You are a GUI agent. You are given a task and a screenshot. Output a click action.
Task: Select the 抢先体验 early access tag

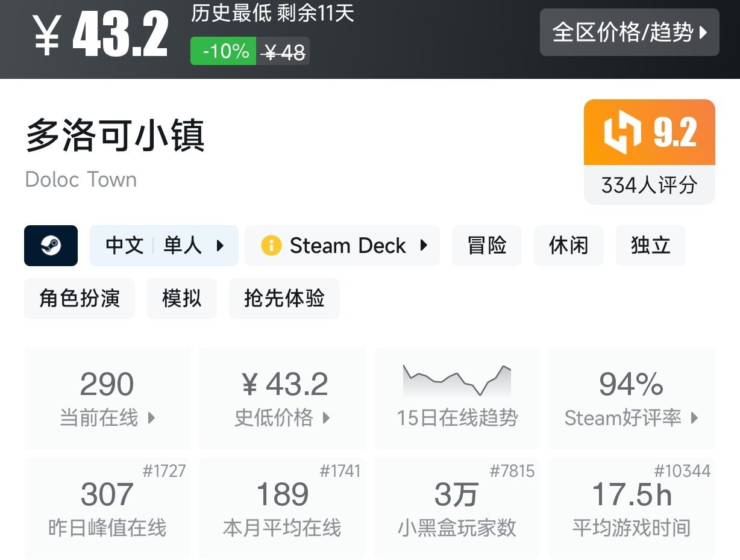tap(284, 298)
